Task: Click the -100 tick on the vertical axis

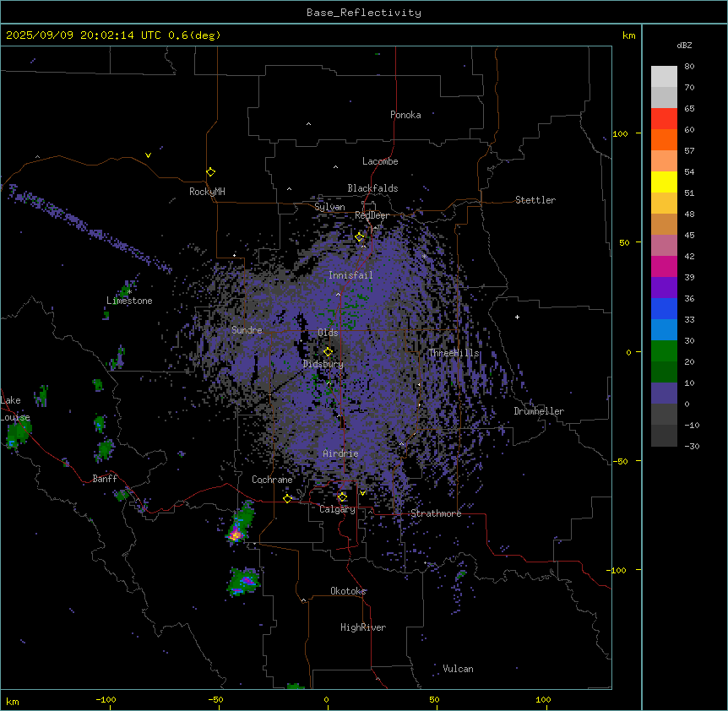Action: (617, 570)
